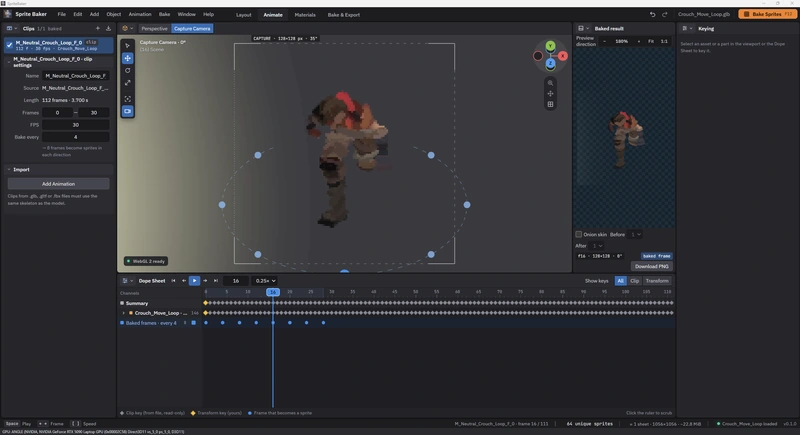Toggle the Baked frames channel square
This screenshot has height=435, width=800.
tap(122, 323)
